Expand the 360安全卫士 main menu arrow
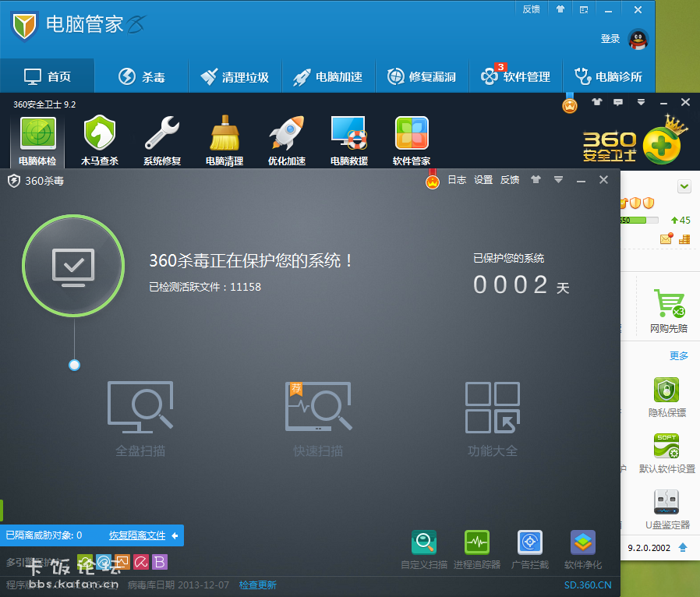The height and width of the screenshot is (597, 700). pos(641,102)
